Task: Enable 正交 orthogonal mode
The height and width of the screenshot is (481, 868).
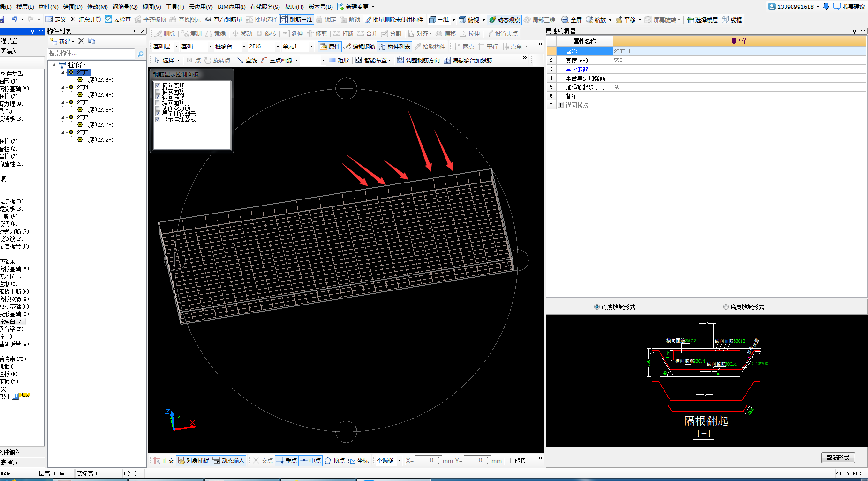Action: pyautogui.click(x=164, y=460)
